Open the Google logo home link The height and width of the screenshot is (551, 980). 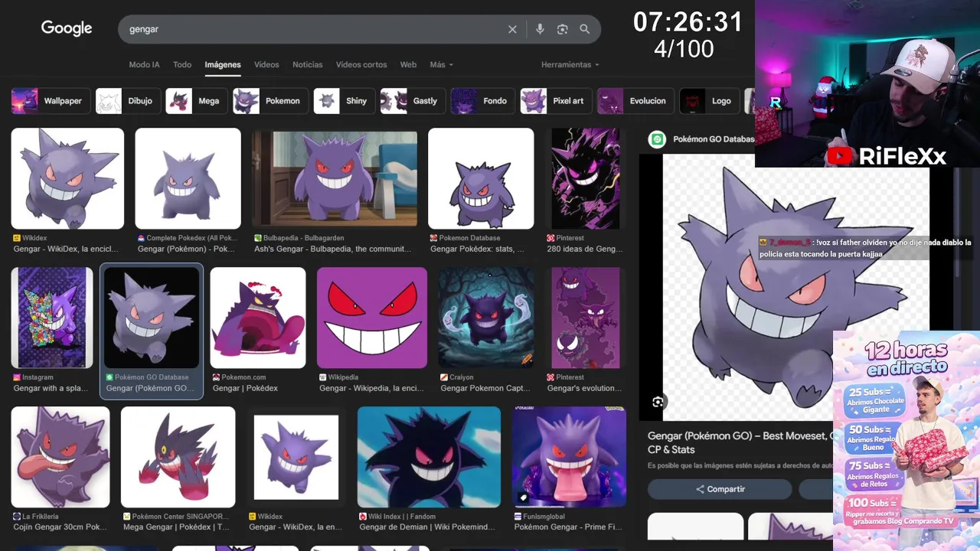67,28
